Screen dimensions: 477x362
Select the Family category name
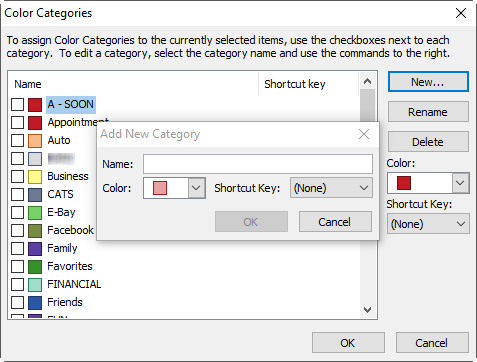(x=62, y=248)
